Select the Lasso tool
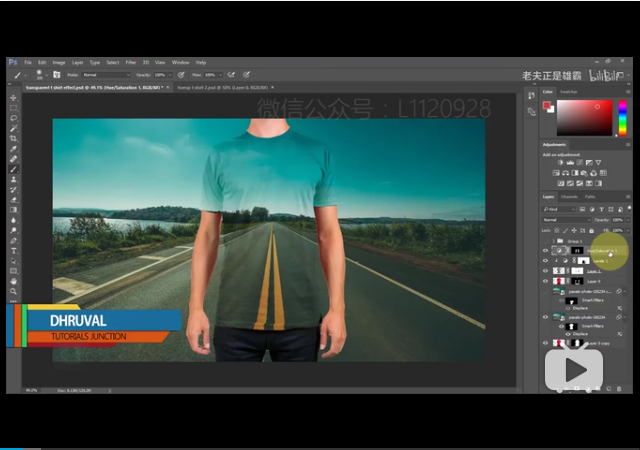This screenshot has width=640, height=450. pyautogui.click(x=13, y=118)
